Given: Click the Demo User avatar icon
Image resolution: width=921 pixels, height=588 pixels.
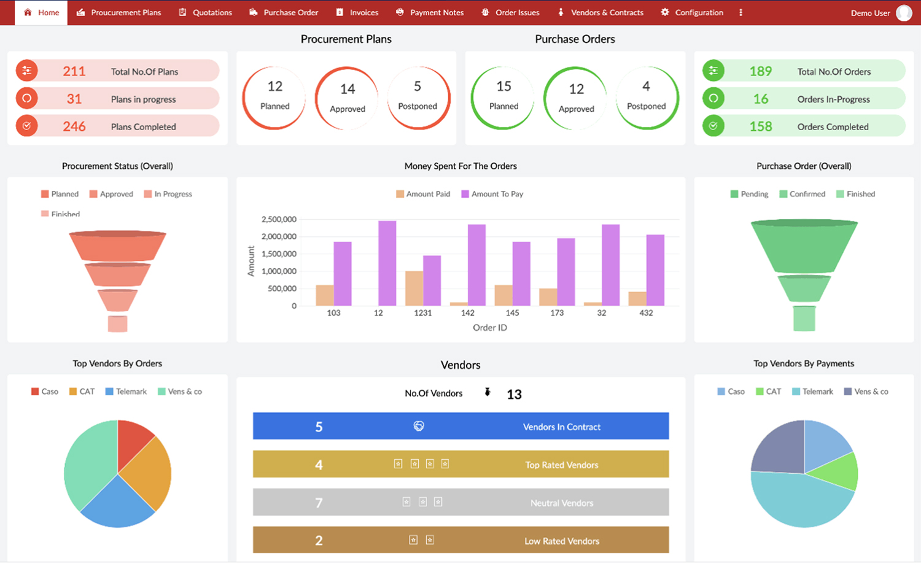Looking at the screenshot, I should [x=903, y=12].
